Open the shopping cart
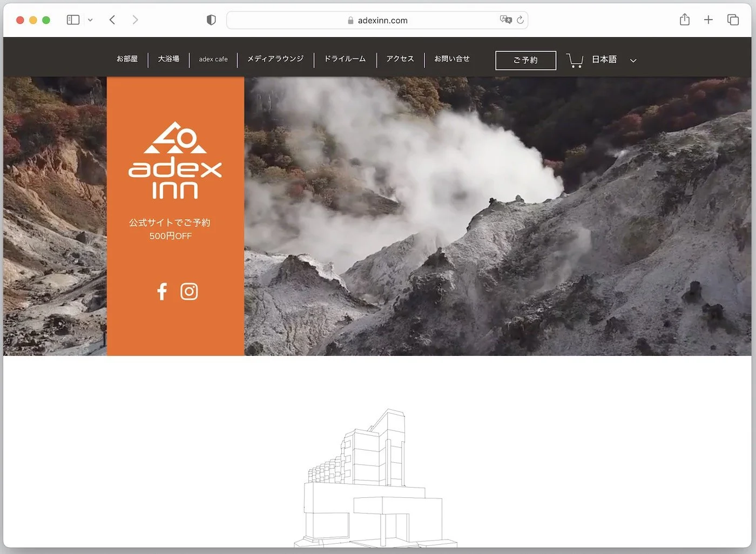756x554 pixels. [x=574, y=60]
